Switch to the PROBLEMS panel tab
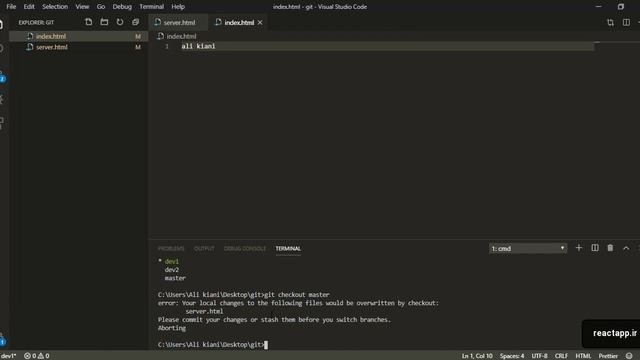 pyautogui.click(x=171, y=248)
